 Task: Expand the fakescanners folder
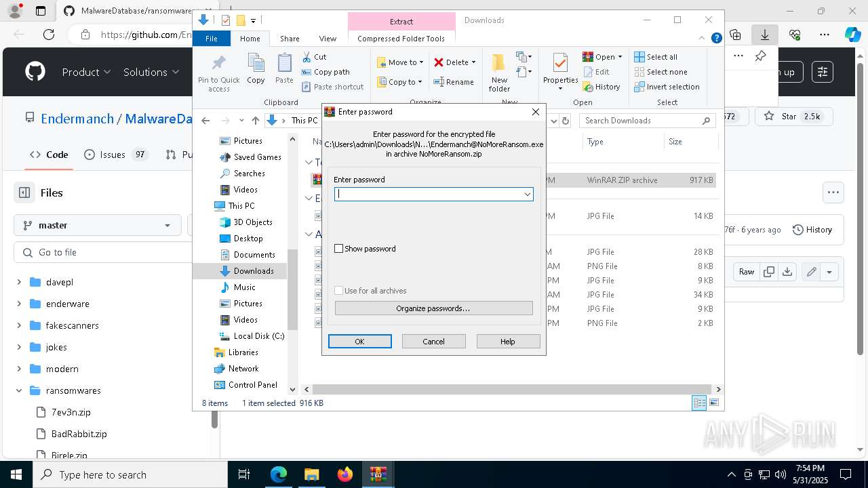click(19, 325)
